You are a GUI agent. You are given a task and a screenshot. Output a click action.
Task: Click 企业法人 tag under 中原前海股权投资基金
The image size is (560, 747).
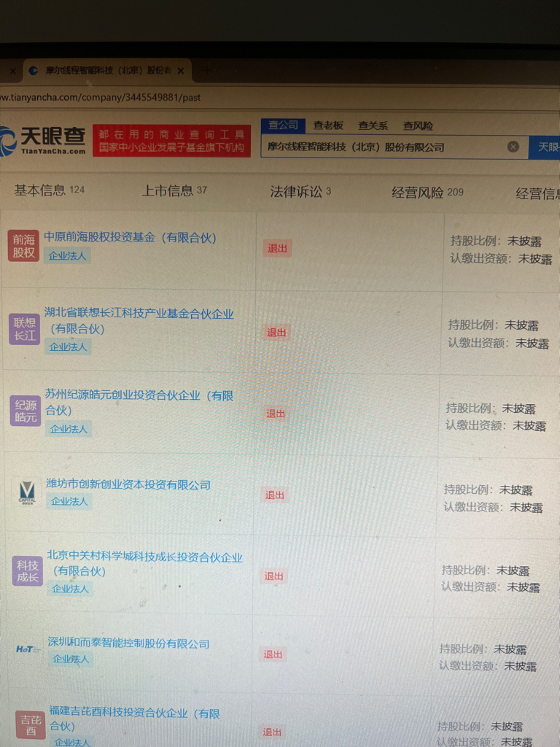coord(67,256)
